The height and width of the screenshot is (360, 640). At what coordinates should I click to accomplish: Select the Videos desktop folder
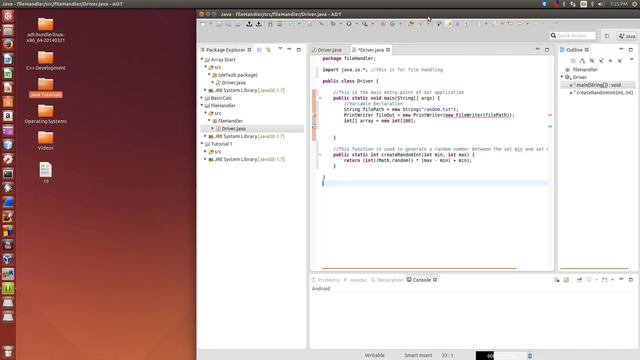point(45,141)
